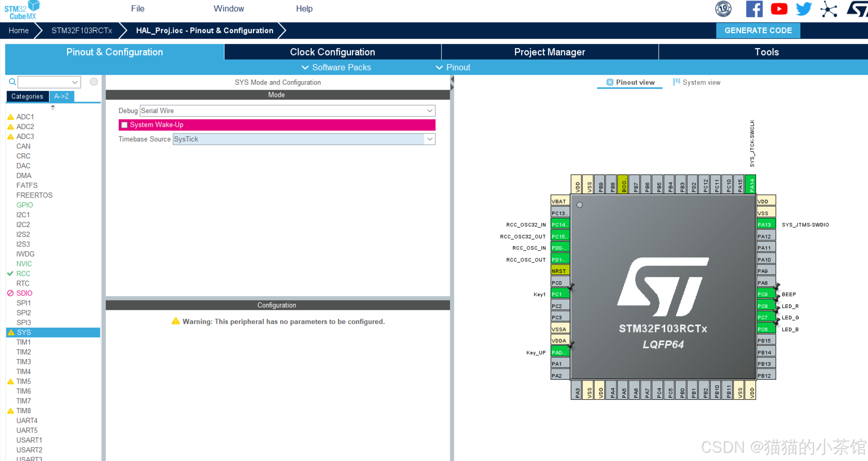Select the Pinout view tab
868x461 pixels.
coord(630,82)
